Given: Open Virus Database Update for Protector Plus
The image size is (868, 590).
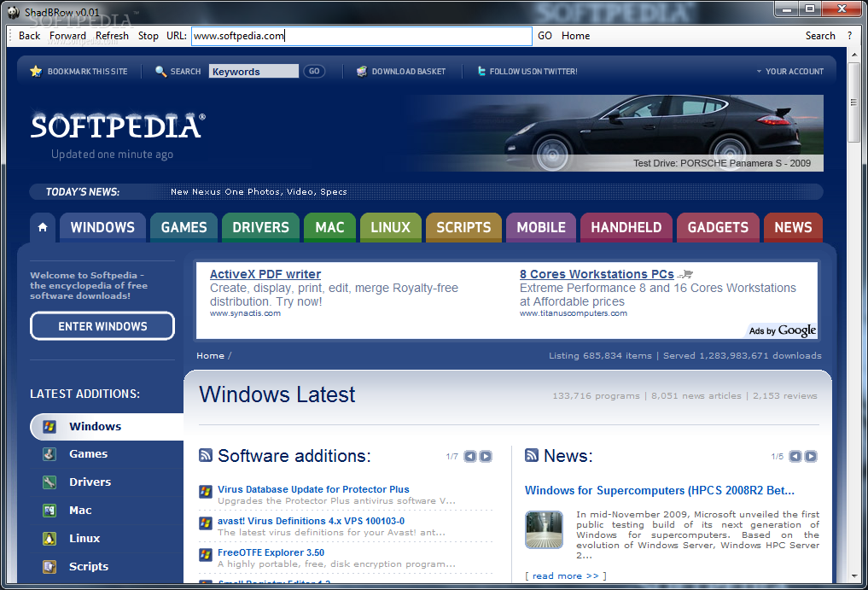Looking at the screenshot, I should pos(313,489).
